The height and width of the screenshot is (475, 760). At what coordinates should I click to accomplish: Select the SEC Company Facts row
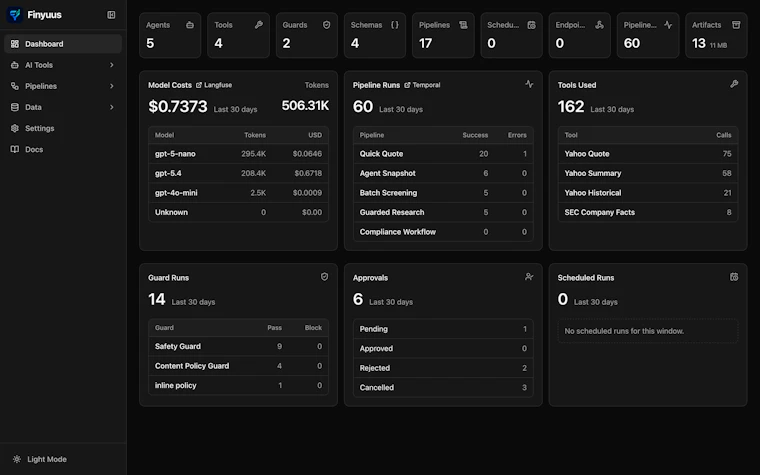(x=648, y=212)
